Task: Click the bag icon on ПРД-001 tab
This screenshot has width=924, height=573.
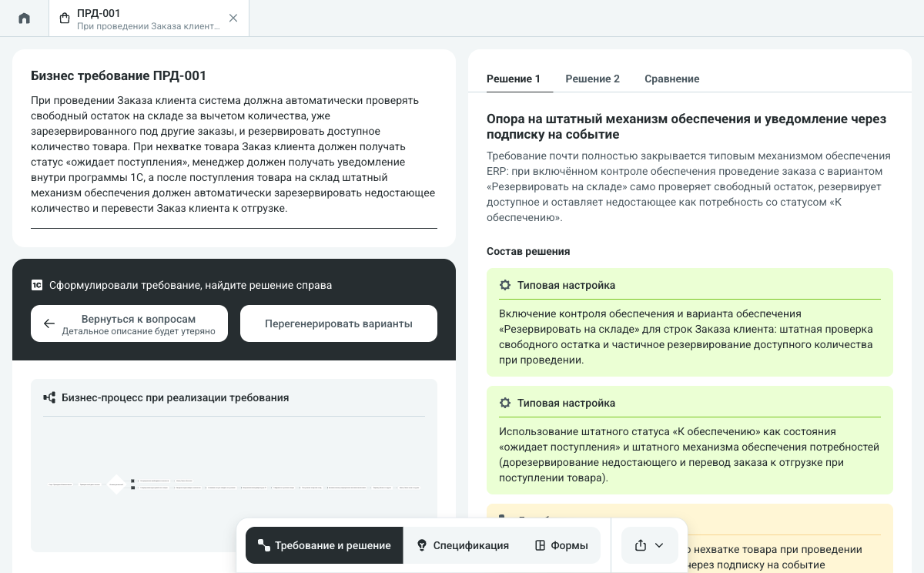Action: pos(64,18)
